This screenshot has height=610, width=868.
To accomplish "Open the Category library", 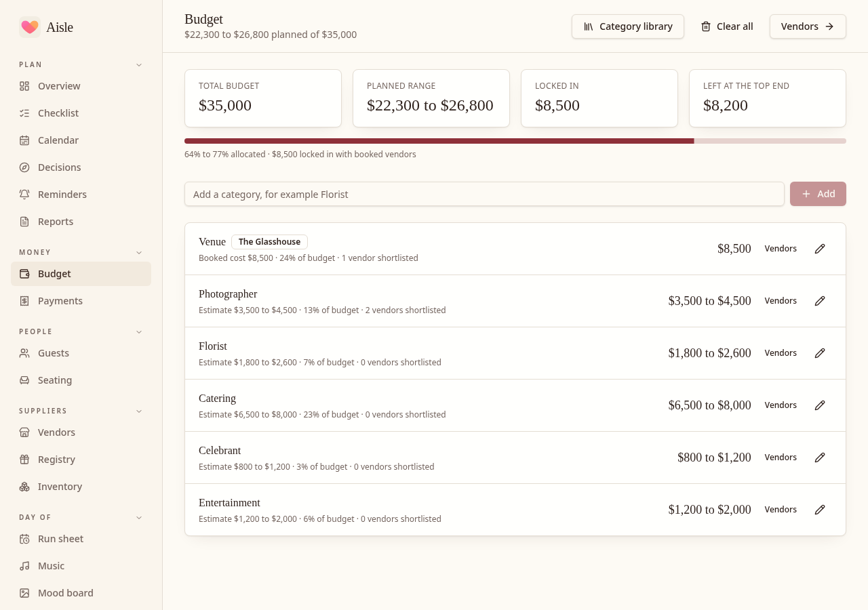I will tap(628, 26).
